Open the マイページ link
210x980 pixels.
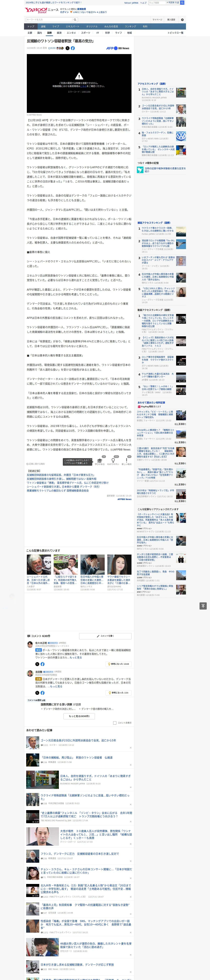coord(157,20)
